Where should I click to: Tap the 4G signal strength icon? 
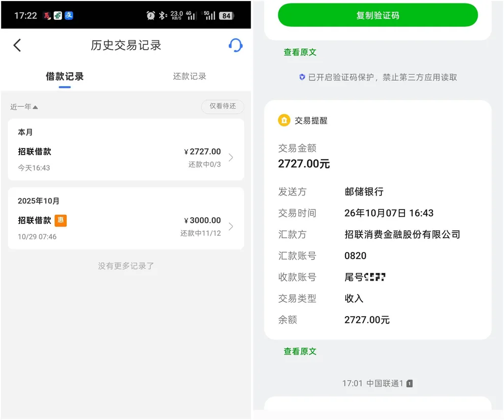[191, 15]
